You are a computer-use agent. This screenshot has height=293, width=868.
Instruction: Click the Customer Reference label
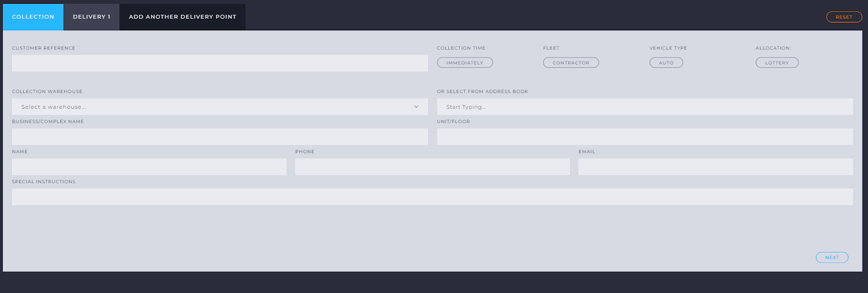pyautogui.click(x=43, y=48)
